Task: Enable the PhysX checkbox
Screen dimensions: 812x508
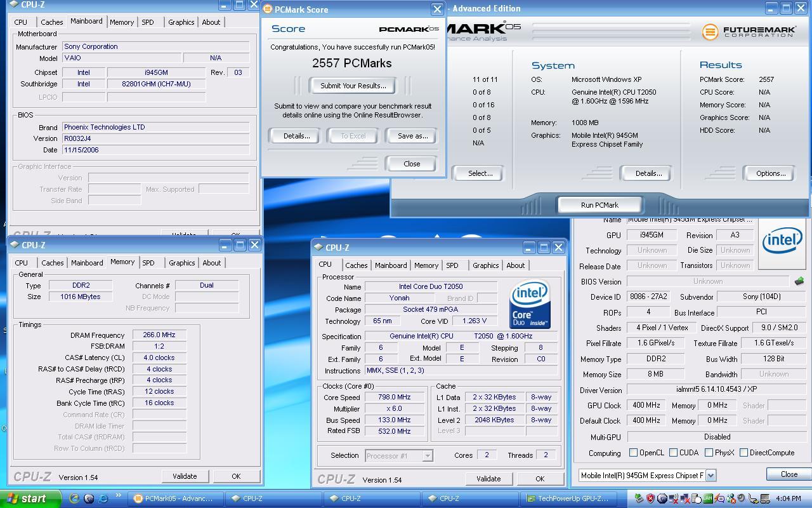Action: coord(709,453)
